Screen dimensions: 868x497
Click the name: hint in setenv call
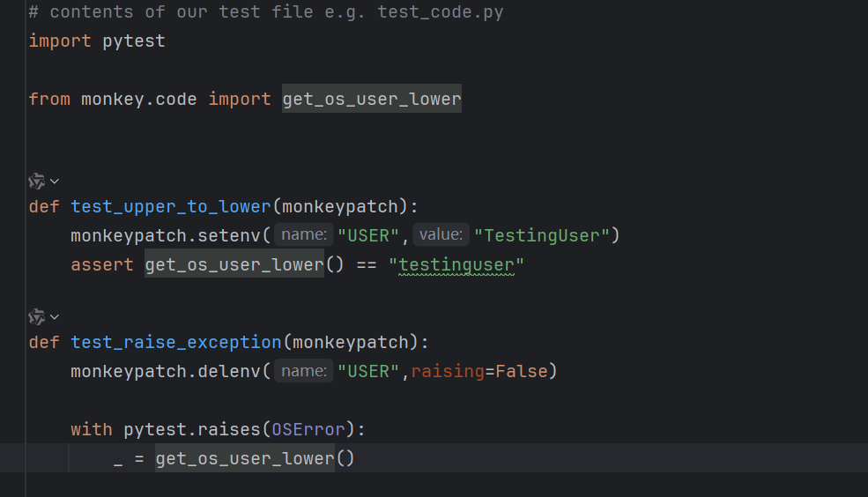point(304,234)
